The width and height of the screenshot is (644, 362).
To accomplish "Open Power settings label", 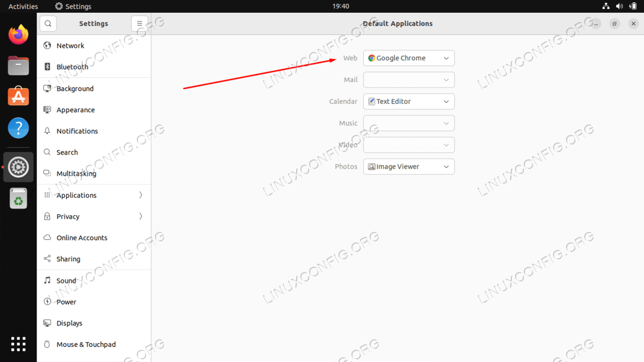I will pyautogui.click(x=67, y=302).
